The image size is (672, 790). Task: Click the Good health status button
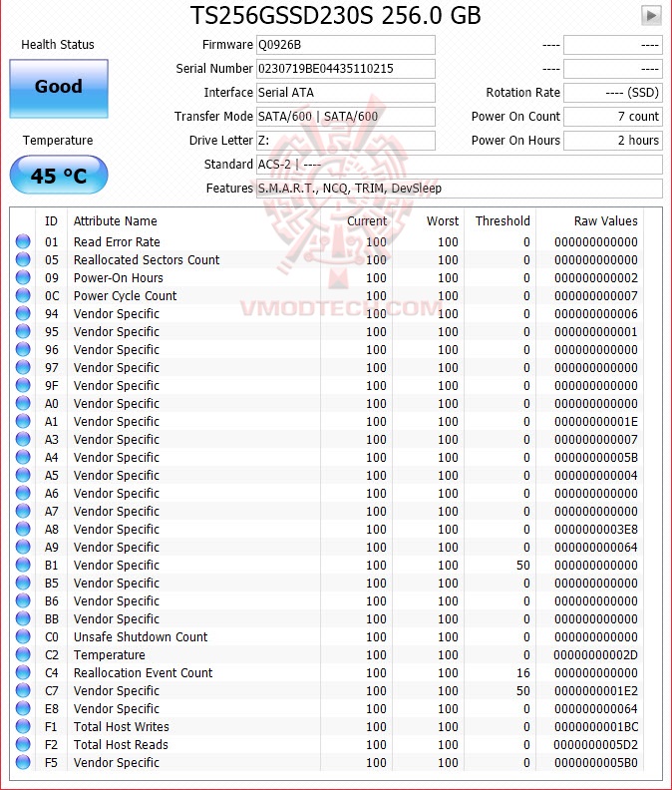(x=59, y=89)
